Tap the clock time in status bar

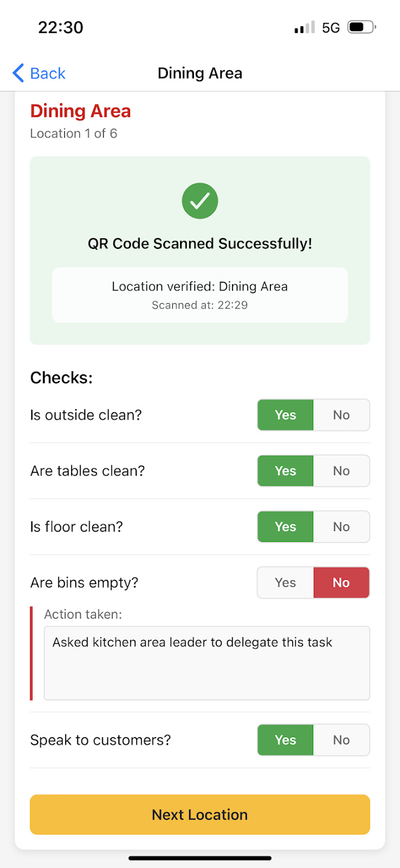pyautogui.click(x=61, y=27)
